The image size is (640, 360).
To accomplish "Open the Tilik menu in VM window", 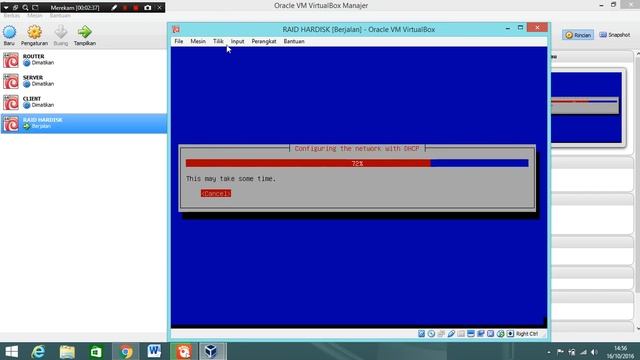I will coord(218,41).
